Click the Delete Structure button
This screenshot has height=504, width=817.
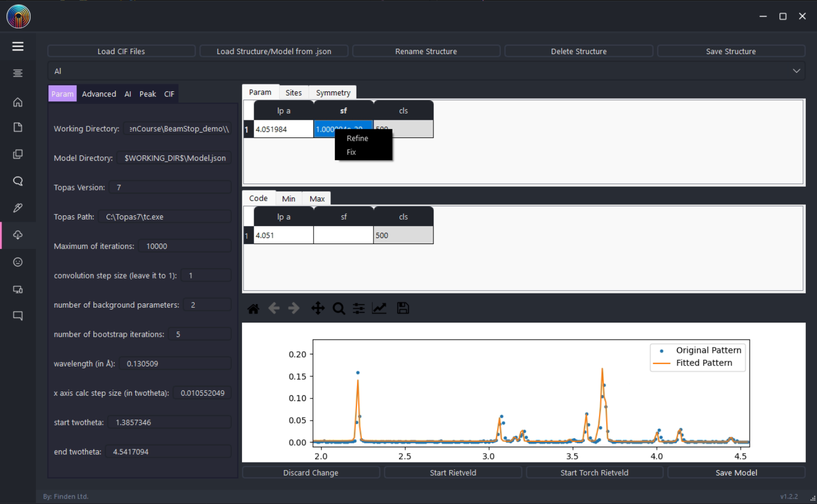coord(579,51)
